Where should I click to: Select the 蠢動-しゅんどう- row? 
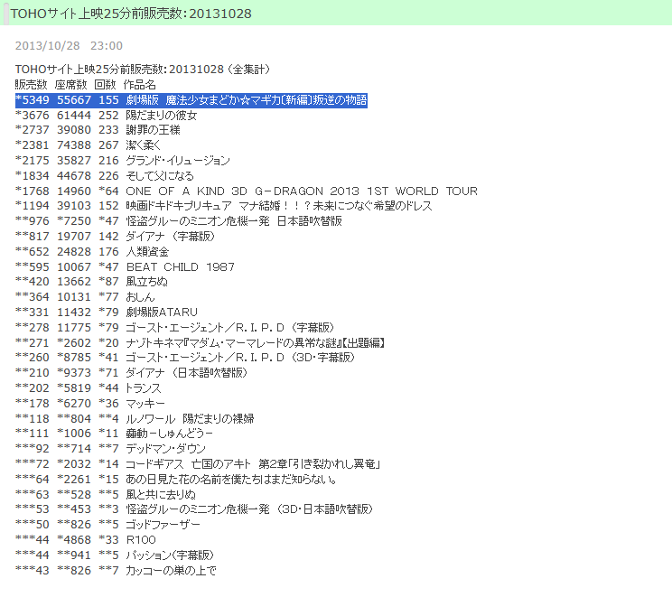click(x=114, y=434)
